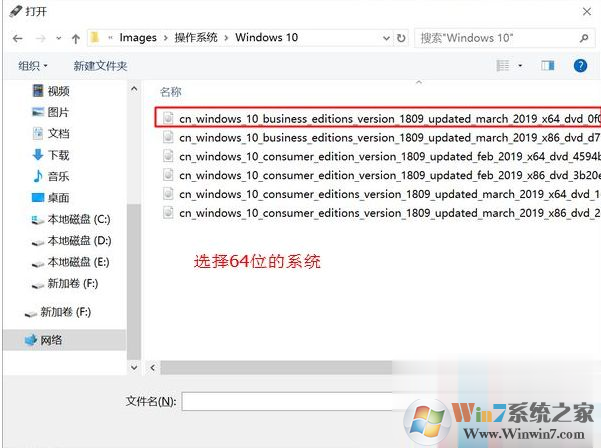
Task: Click the 视频 film icon
Action: pyautogui.click(x=38, y=91)
